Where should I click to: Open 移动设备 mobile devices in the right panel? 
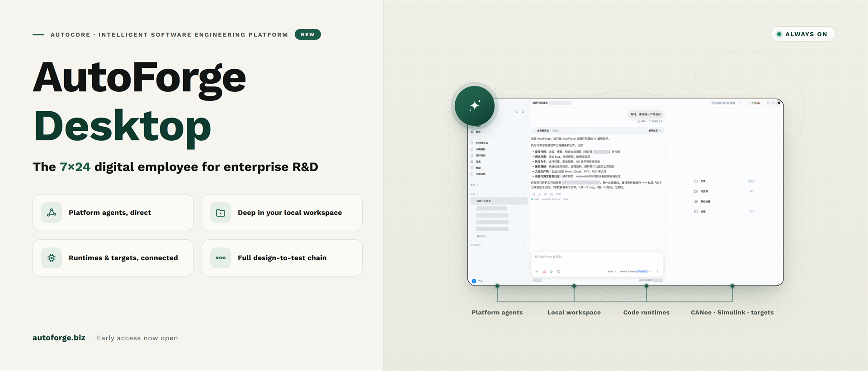tap(724, 201)
